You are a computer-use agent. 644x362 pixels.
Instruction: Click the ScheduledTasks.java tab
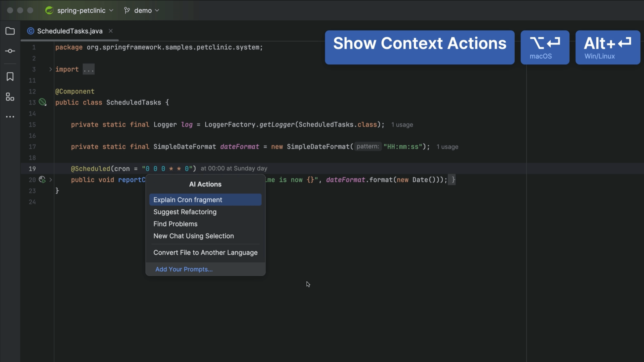pos(70,31)
